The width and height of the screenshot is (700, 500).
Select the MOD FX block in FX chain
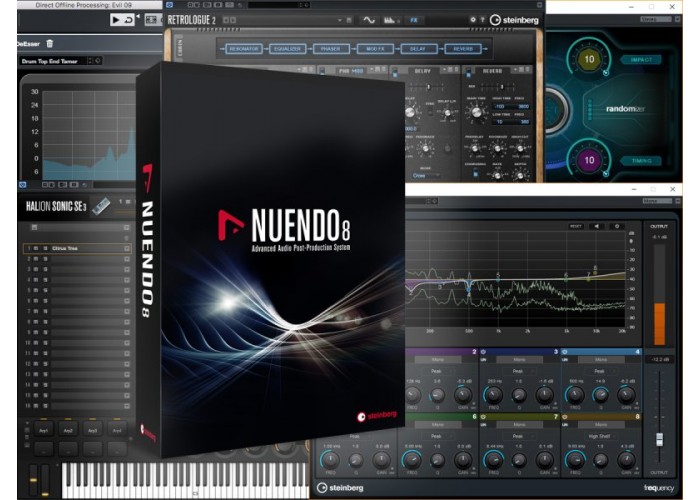375,49
